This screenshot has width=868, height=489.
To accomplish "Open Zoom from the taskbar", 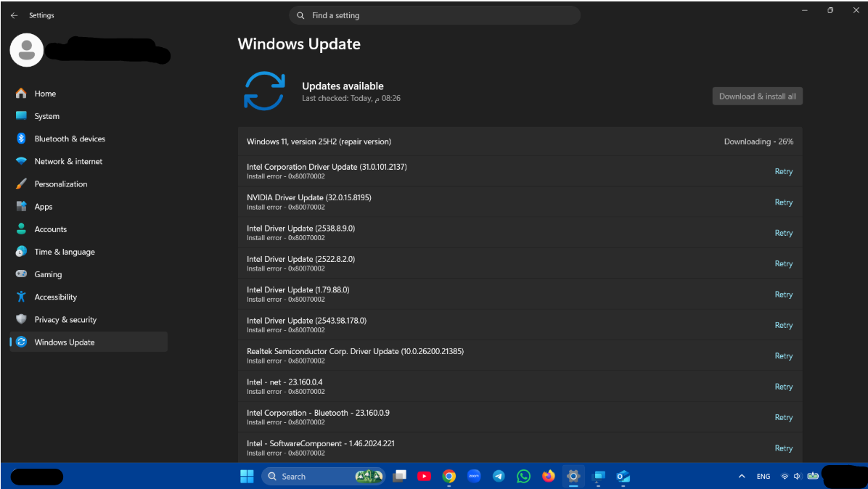I will click(474, 476).
